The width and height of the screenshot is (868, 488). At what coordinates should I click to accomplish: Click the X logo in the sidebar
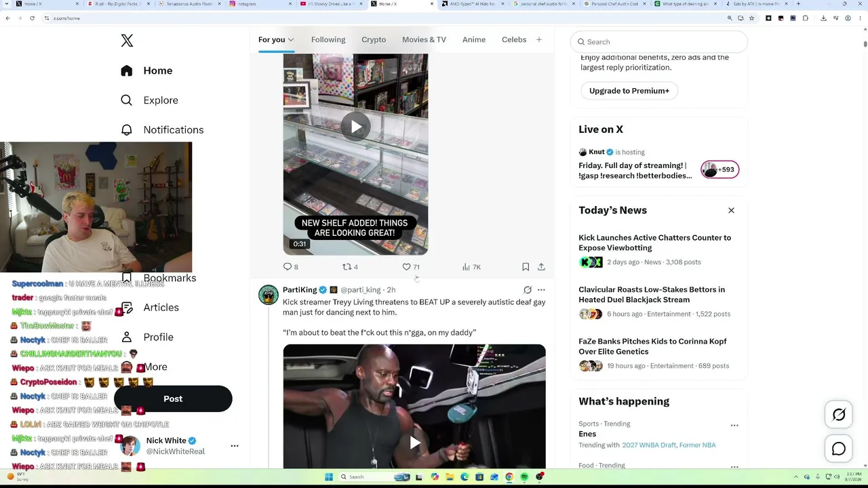point(127,41)
